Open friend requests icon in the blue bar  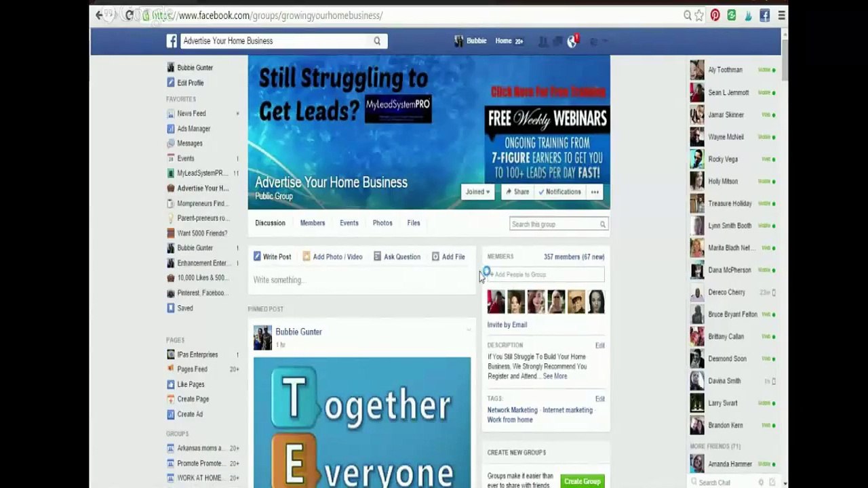(x=542, y=41)
